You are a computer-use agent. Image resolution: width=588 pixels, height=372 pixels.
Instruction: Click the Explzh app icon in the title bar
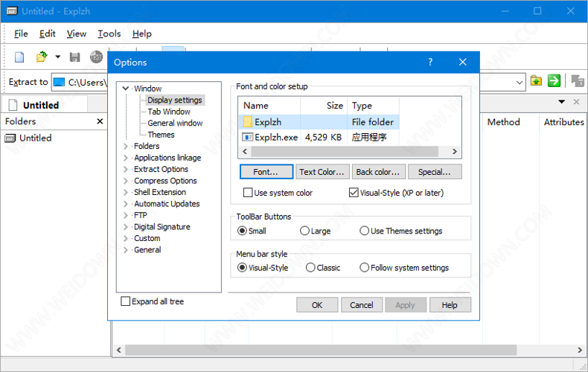pyautogui.click(x=12, y=11)
